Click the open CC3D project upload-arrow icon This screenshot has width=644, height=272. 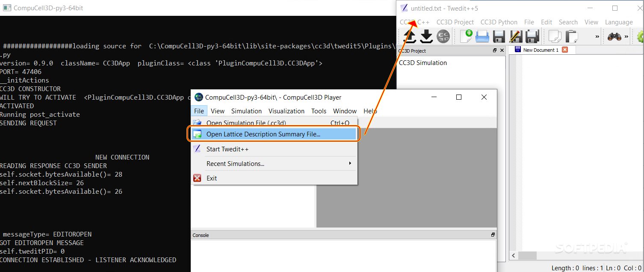410,36
